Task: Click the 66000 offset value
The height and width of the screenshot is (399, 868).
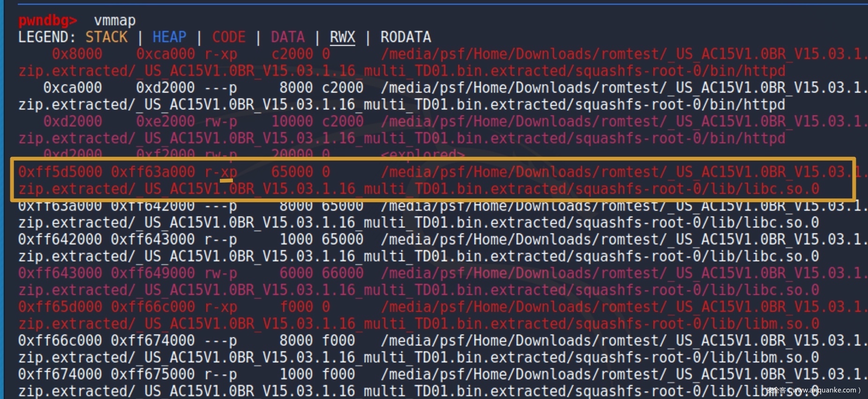Action: [x=342, y=273]
